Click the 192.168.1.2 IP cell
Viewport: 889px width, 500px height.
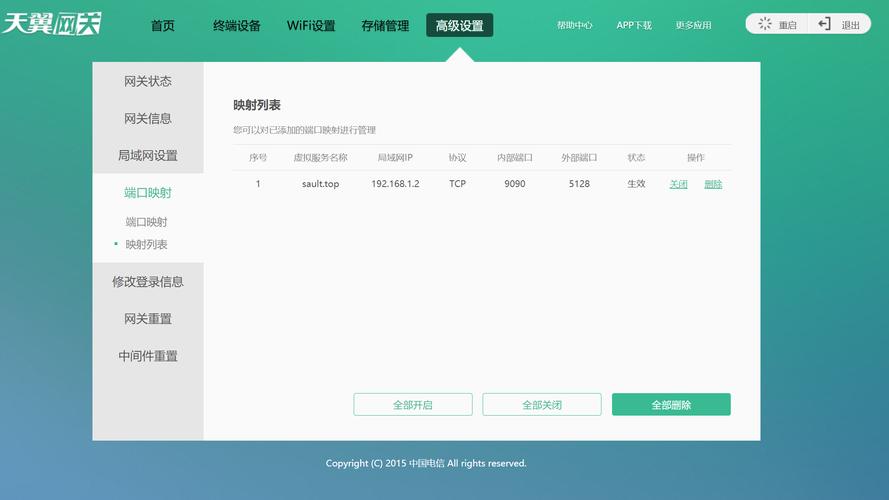(395, 184)
